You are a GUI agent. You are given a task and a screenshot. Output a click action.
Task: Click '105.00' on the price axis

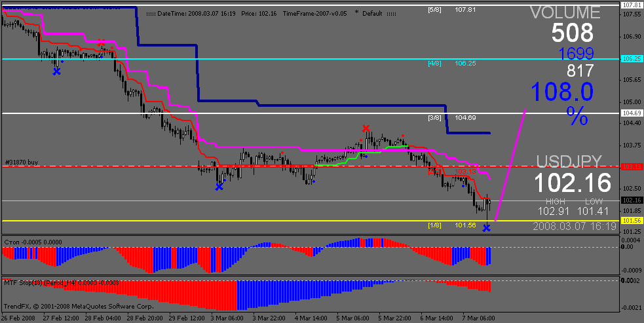coord(632,102)
